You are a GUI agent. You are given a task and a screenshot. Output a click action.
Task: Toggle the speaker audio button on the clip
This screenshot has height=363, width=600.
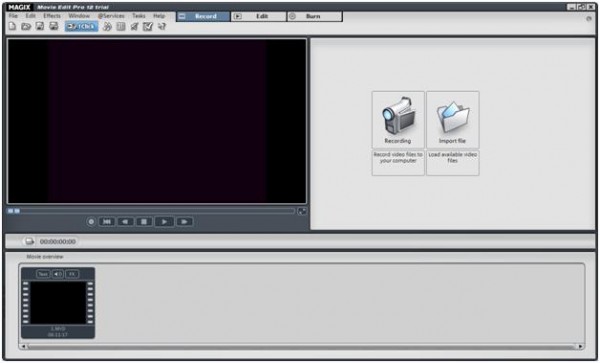click(x=58, y=274)
